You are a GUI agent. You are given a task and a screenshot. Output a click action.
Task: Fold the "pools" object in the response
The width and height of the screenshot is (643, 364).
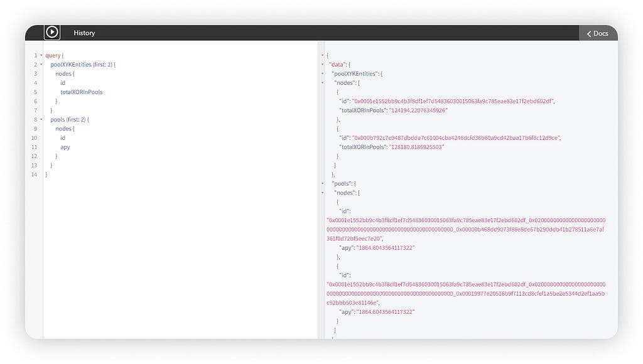pyautogui.click(x=322, y=184)
